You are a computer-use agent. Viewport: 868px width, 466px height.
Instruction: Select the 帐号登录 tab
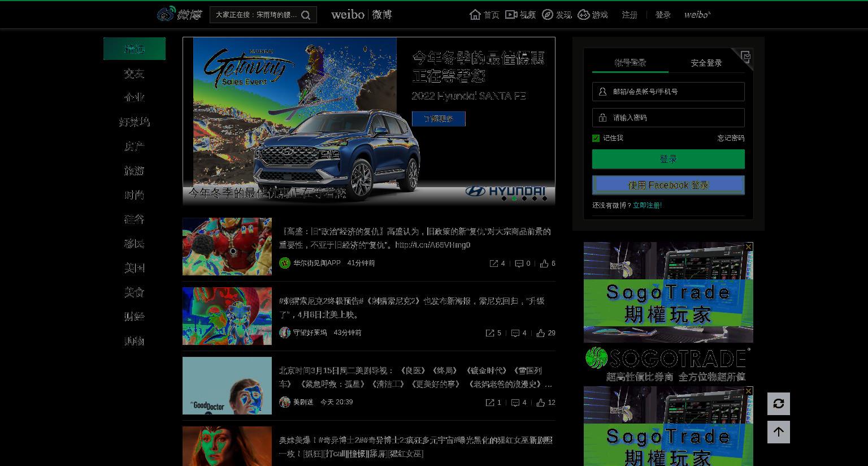pos(630,63)
